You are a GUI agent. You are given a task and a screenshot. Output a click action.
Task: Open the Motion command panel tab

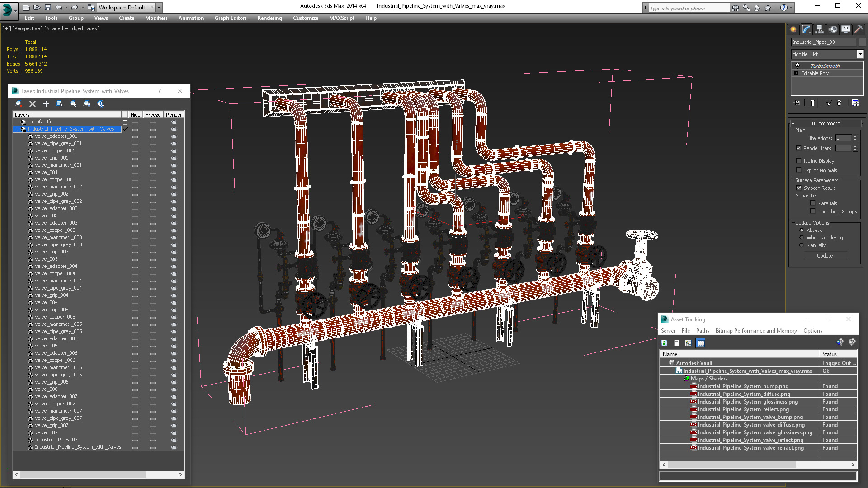(x=833, y=29)
